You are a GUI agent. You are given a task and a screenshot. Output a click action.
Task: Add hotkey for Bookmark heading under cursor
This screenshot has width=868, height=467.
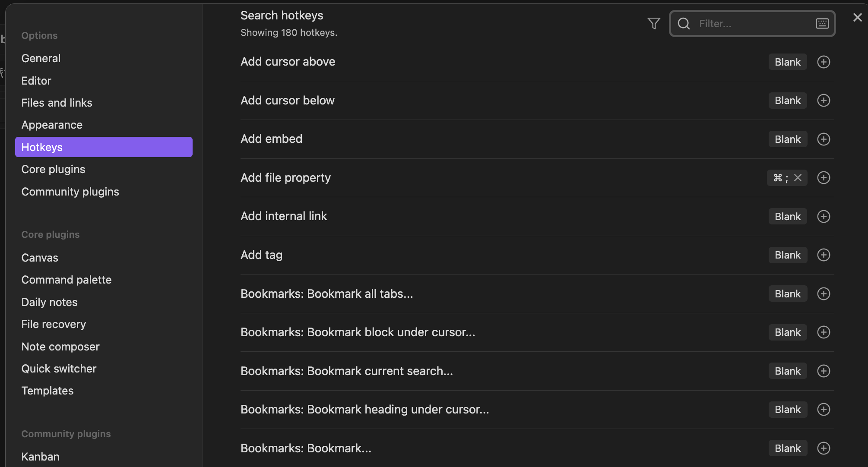[x=824, y=410]
